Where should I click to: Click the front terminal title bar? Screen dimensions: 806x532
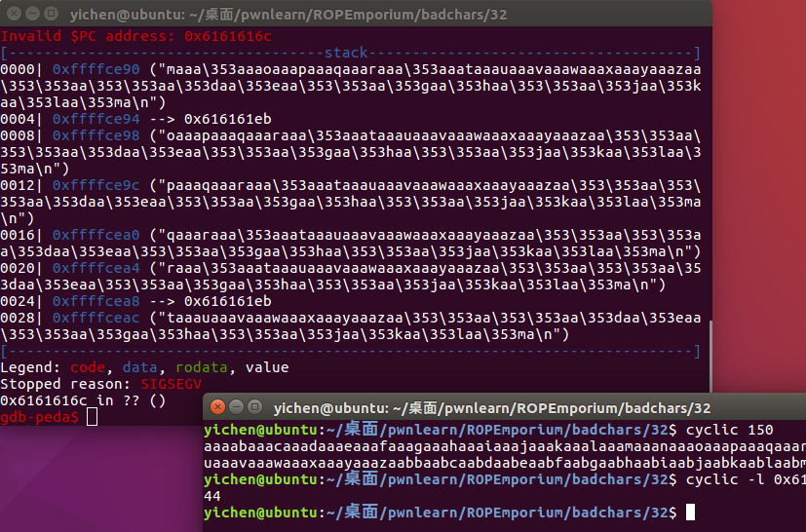coord(504,407)
